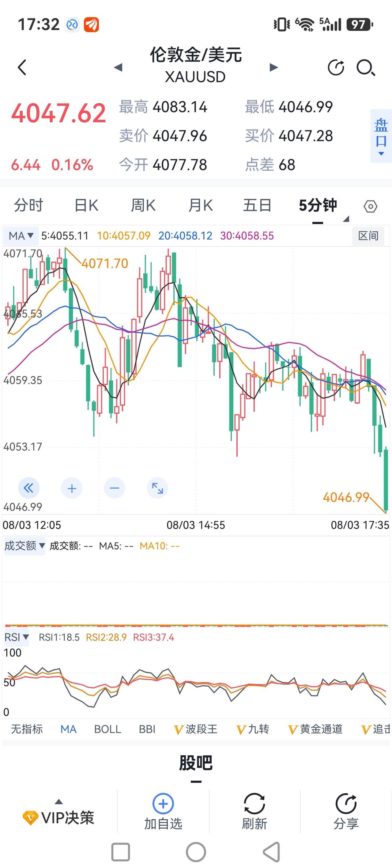Viewport: 392px width, 868px height.
Task: Open the search magnifier icon
Action: coord(366,68)
